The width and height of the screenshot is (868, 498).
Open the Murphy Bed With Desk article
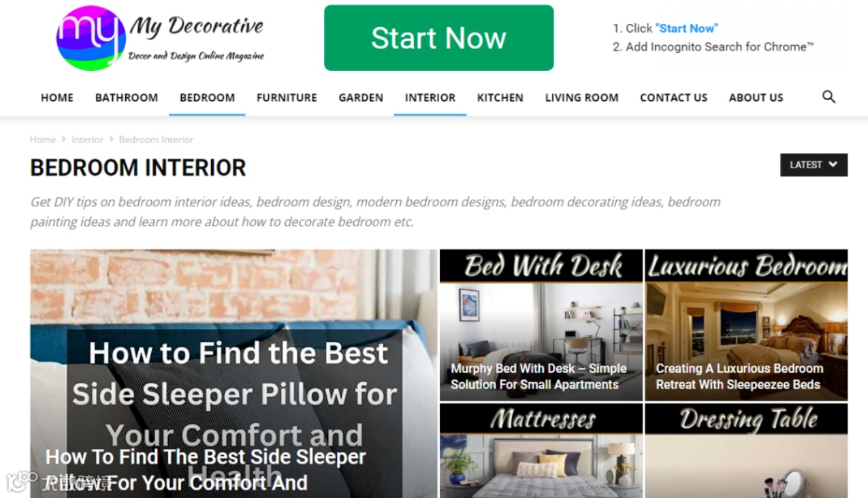tap(541, 325)
